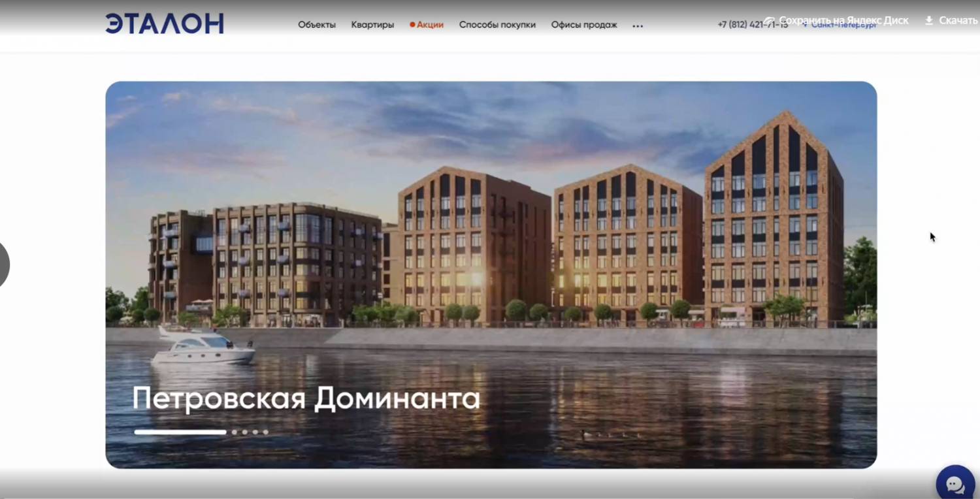Click the Петровская Доминанта title
The height and width of the screenshot is (499, 980).
pyautogui.click(x=306, y=398)
